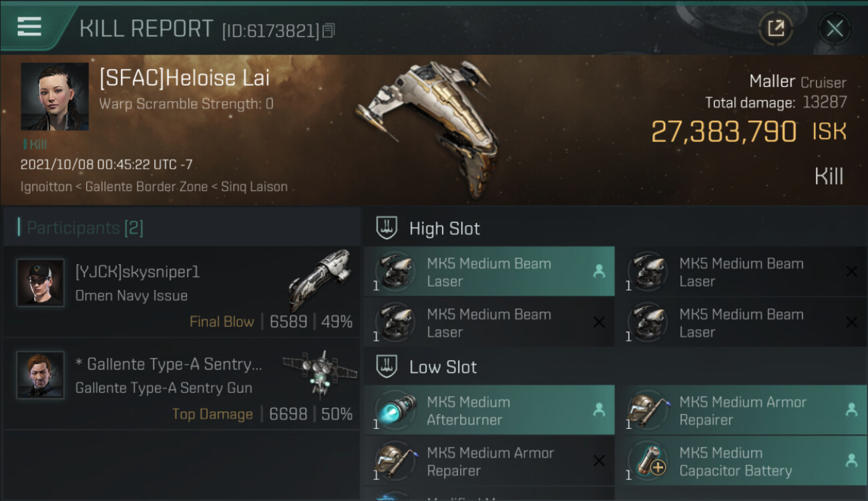Open skysniper1's pilot portrait

(41, 283)
